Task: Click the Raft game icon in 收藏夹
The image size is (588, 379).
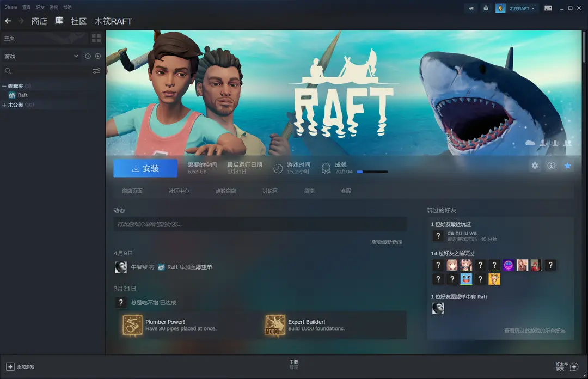Action: [12, 95]
